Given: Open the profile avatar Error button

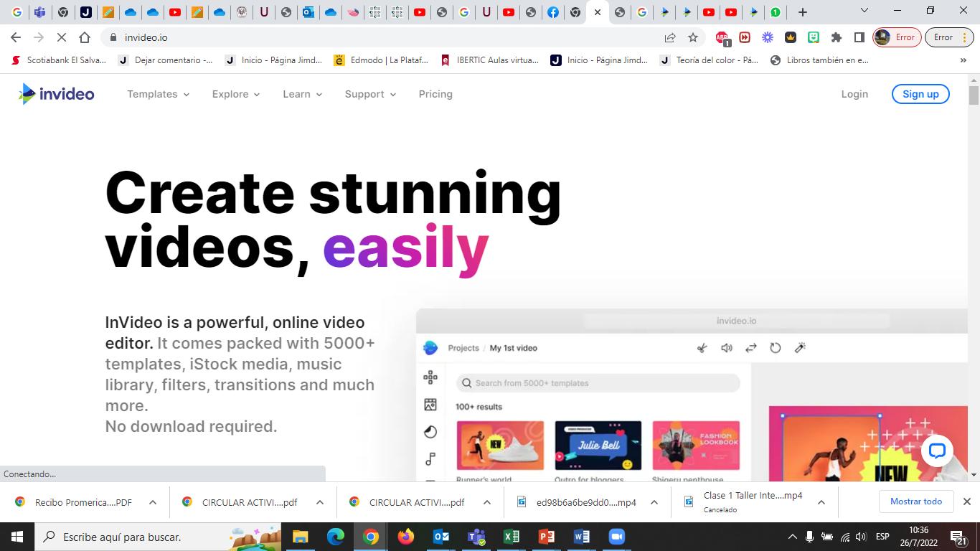Looking at the screenshot, I should point(897,37).
